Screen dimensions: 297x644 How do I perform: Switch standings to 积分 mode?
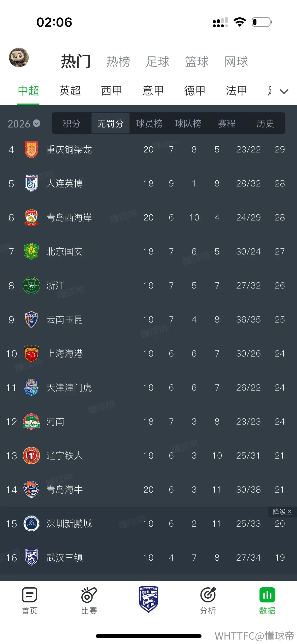[72, 123]
